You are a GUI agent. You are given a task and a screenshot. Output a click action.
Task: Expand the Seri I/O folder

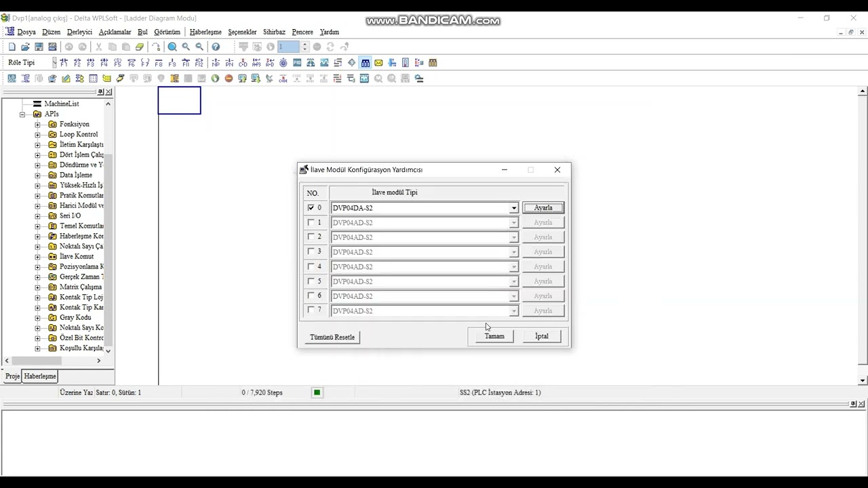pyautogui.click(x=37, y=216)
